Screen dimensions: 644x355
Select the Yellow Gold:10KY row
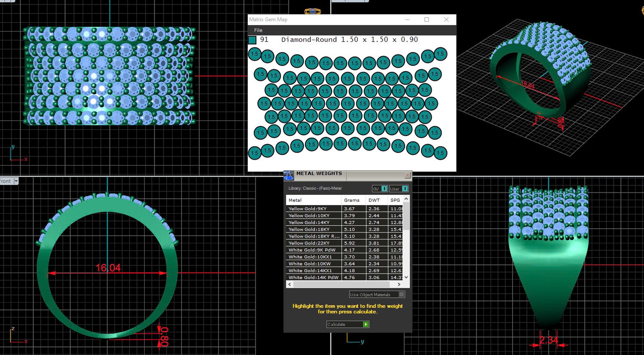coord(344,216)
